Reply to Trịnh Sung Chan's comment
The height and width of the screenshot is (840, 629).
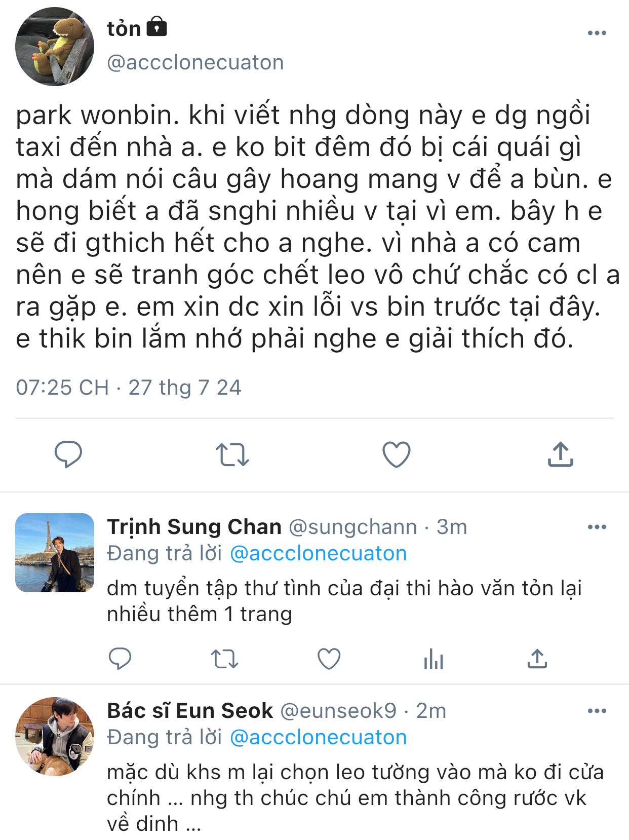pyautogui.click(x=120, y=659)
